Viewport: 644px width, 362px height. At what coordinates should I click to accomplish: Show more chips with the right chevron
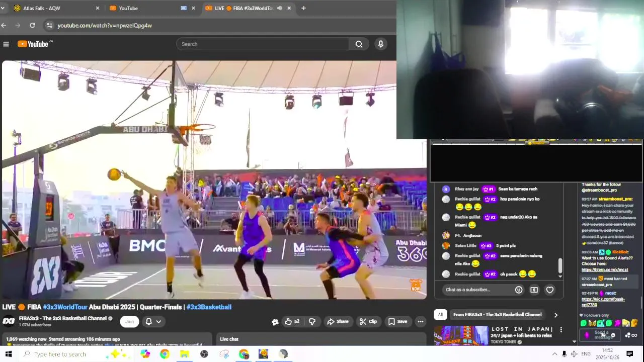click(x=555, y=315)
